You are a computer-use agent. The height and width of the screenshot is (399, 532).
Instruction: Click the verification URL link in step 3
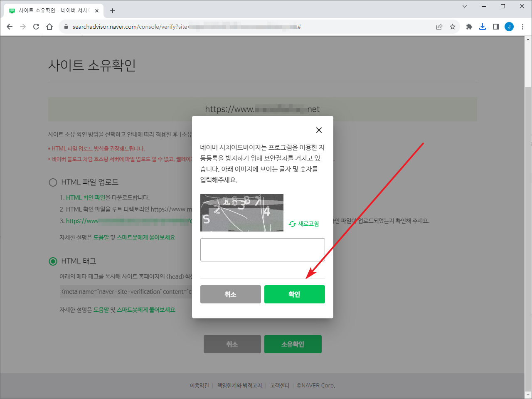[x=129, y=221]
